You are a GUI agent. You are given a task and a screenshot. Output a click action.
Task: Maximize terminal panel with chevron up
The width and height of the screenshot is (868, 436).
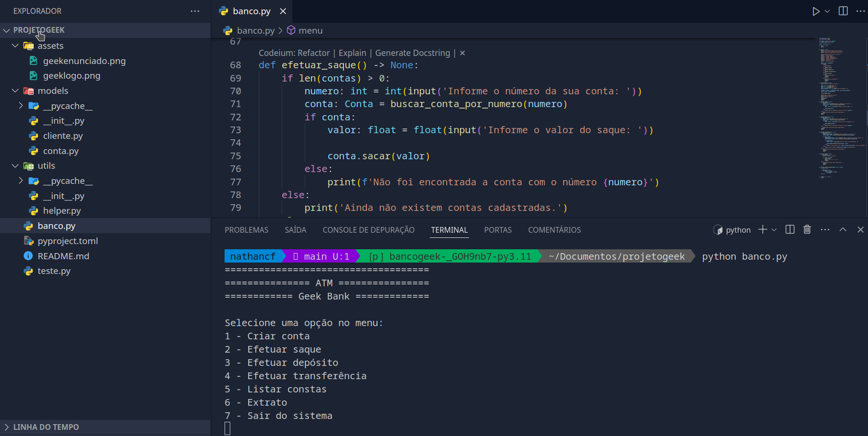(x=843, y=230)
